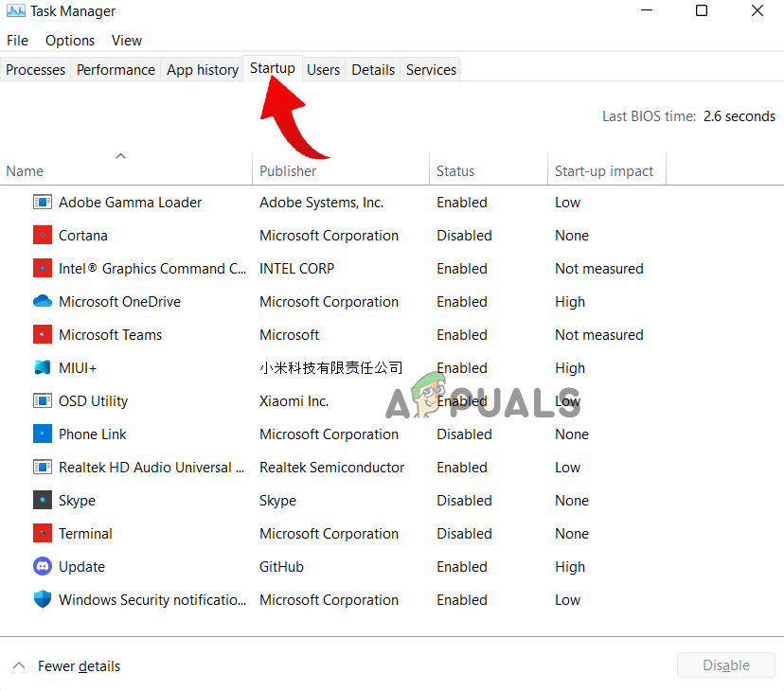784x691 pixels.
Task: Click the INTEL CORP publisher cell
Action: 297,269
